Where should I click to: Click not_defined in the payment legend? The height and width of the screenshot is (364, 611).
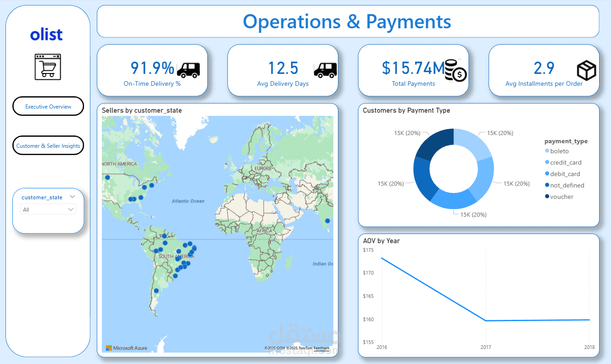point(567,185)
